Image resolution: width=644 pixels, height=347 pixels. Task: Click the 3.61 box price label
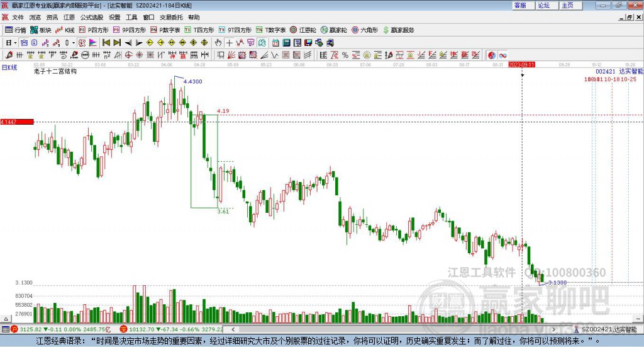[x=223, y=212]
